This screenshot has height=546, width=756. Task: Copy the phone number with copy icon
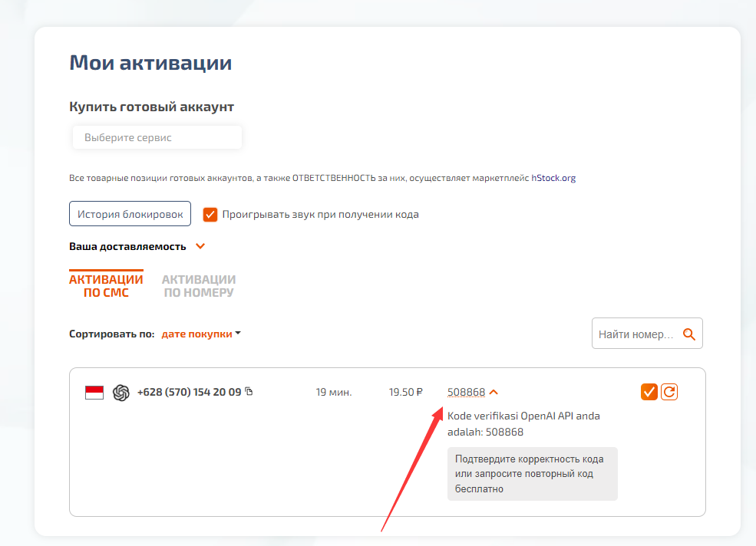(249, 392)
